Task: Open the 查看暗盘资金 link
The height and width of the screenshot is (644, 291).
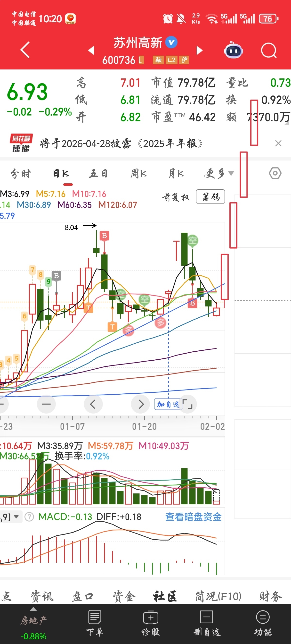Action: click(x=194, y=517)
